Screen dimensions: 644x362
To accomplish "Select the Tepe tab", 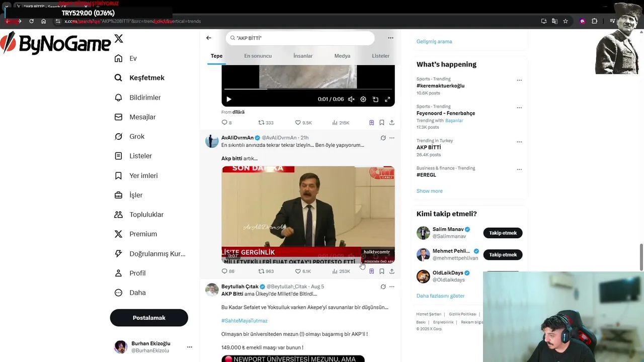I will click(x=216, y=56).
